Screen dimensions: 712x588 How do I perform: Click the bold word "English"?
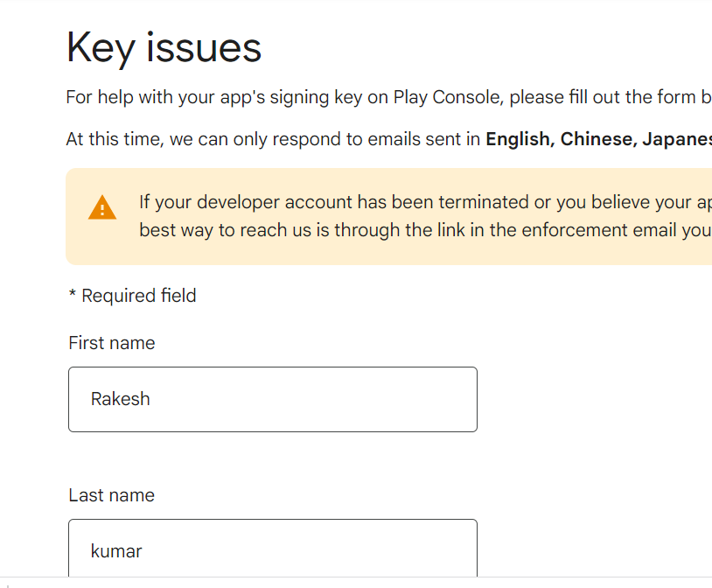tap(518, 139)
